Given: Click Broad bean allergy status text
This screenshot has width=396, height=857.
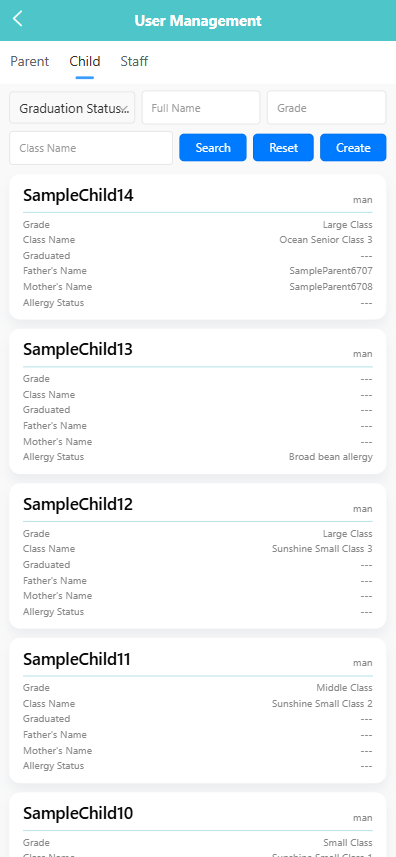Looking at the screenshot, I should [x=331, y=457].
